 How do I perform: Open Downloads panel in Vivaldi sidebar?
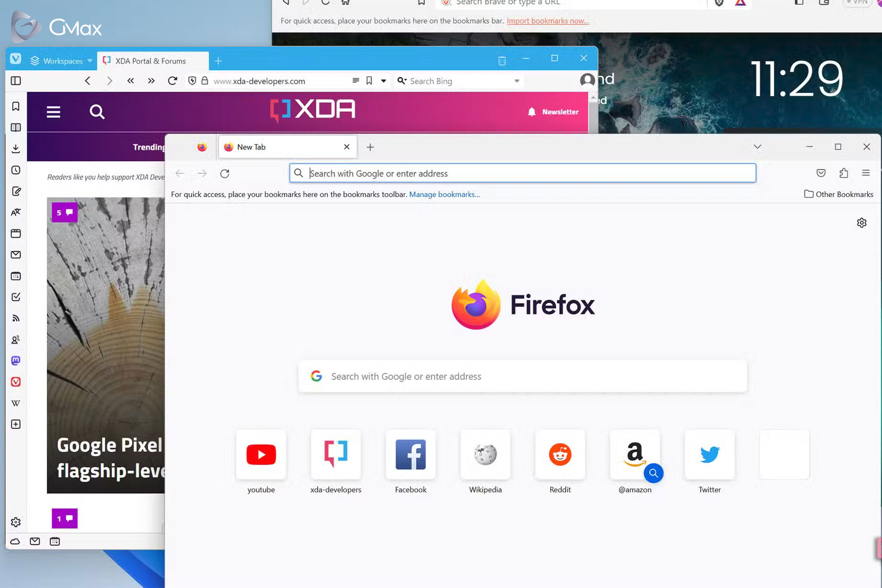16,148
